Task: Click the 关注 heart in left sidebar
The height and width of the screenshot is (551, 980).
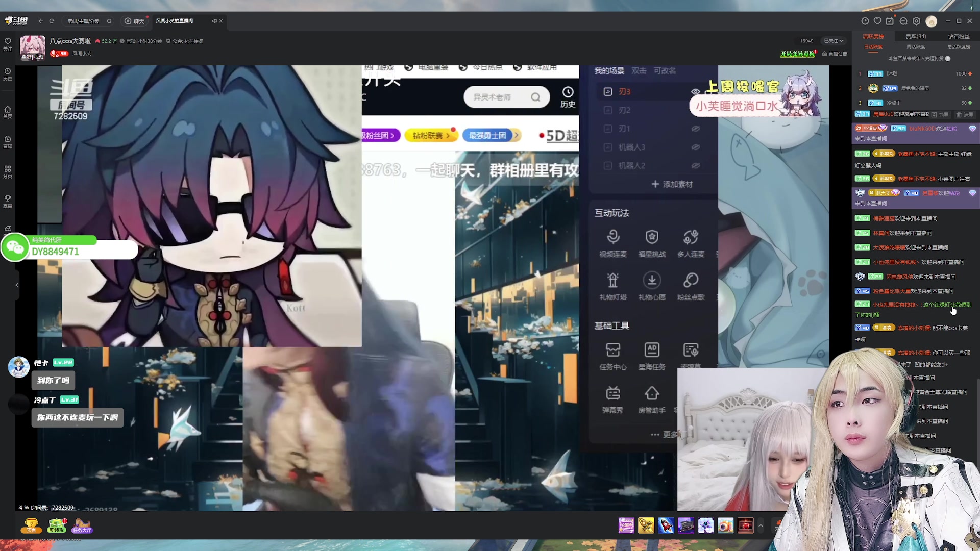Action: [8, 44]
